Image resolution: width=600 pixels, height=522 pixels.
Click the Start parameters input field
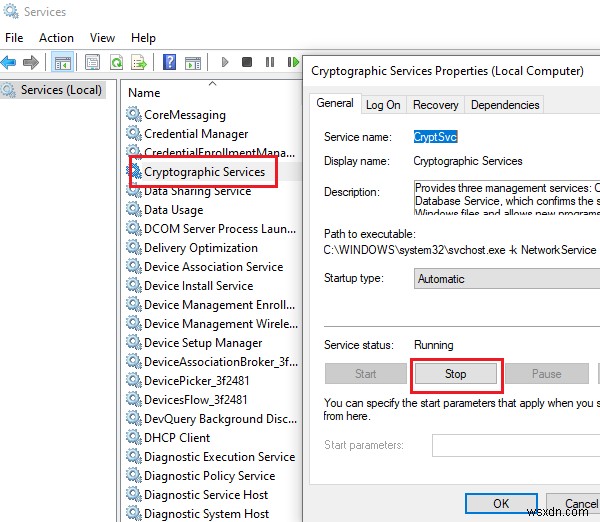click(516, 445)
